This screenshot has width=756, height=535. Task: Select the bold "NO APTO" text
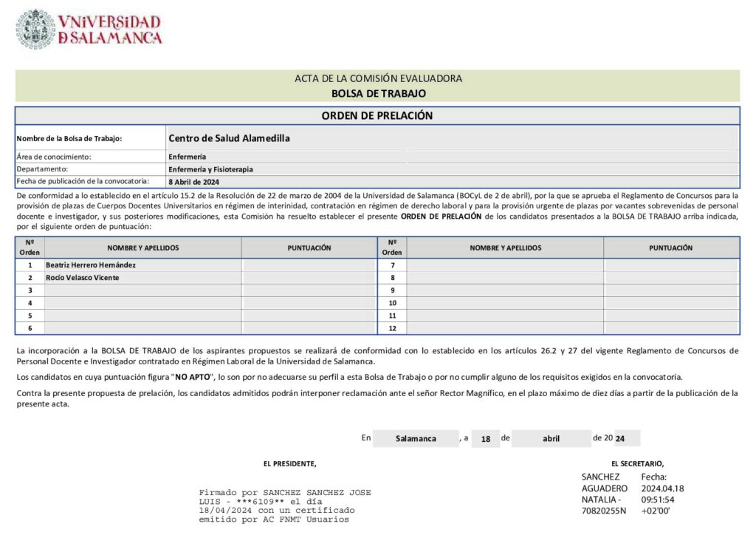click(193, 378)
